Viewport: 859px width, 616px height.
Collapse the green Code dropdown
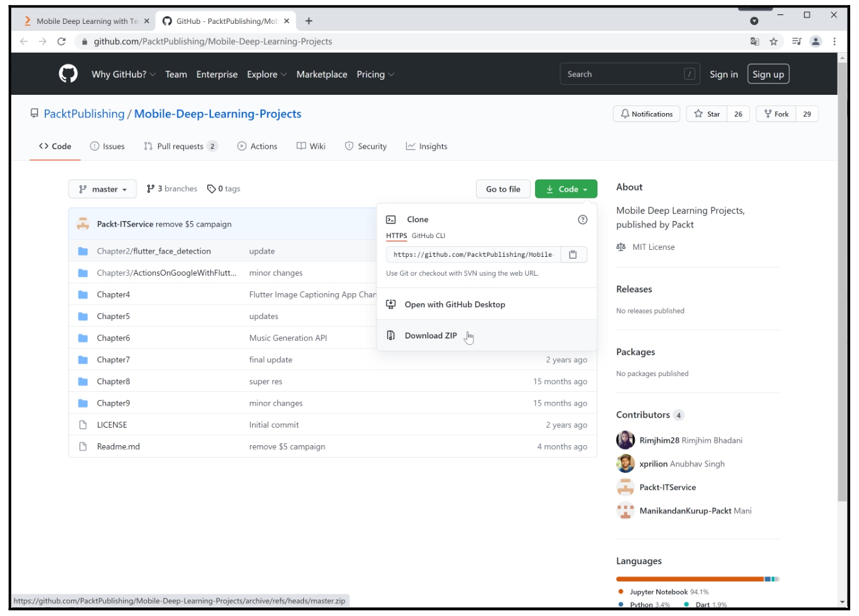tap(566, 189)
